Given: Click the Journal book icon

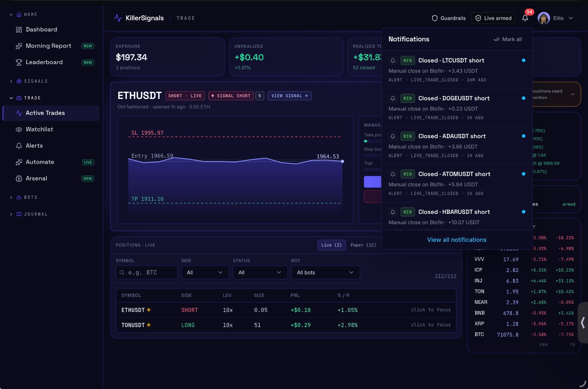Looking at the screenshot, I should [19, 214].
